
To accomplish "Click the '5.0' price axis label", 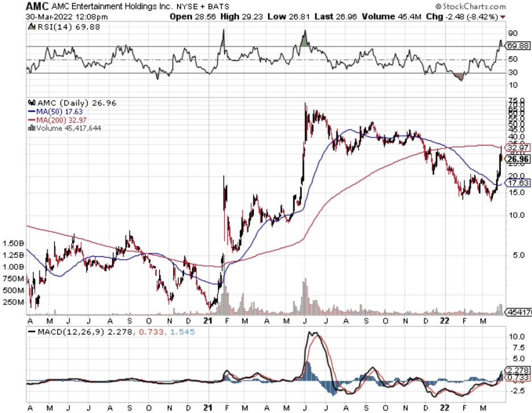I will [x=519, y=255].
